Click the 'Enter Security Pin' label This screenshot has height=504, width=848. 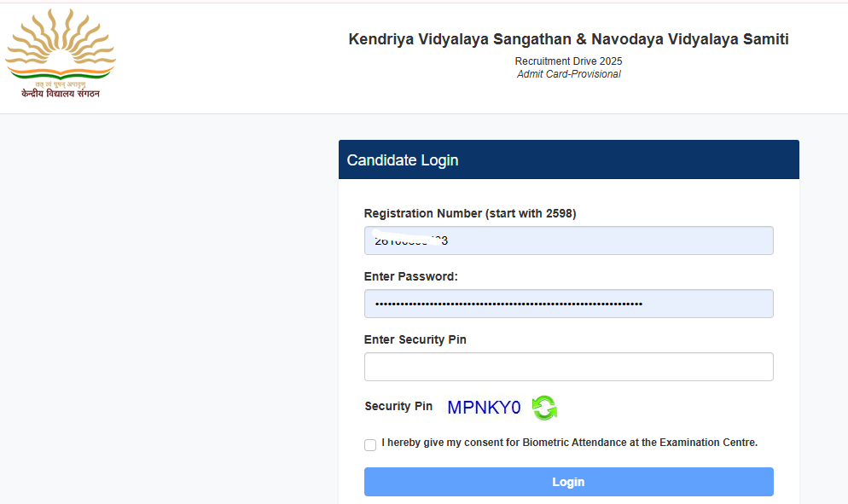415,339
